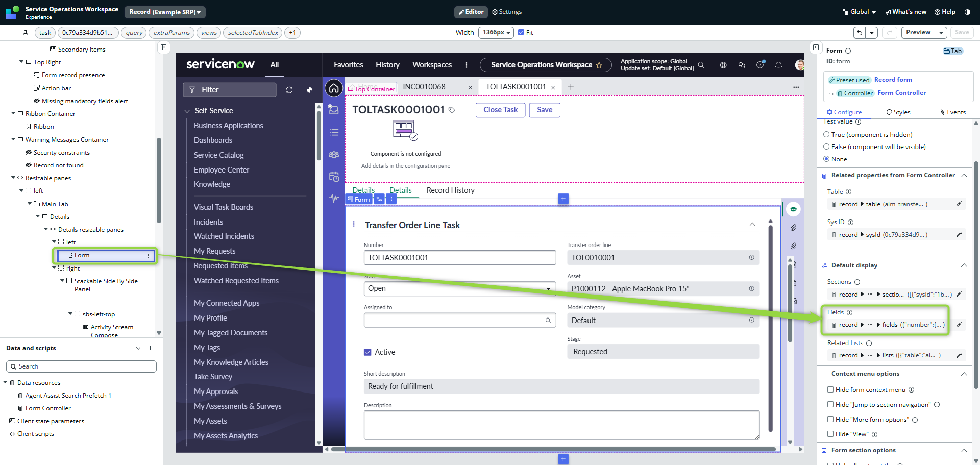Image resolution: width=980 pixels, height=465 pixels.
Task: Click the undo icon in editor toolbar
Action: (x=860, y=33)
